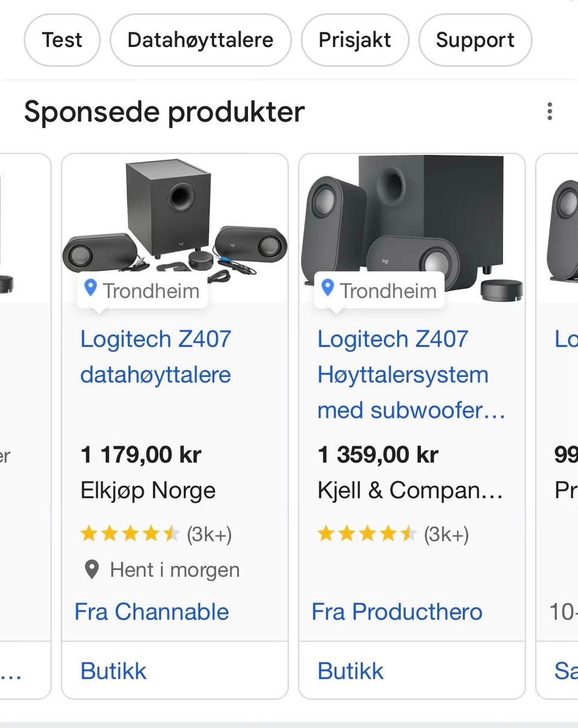Select the Prisjakt filter chip

coord(355,40)
